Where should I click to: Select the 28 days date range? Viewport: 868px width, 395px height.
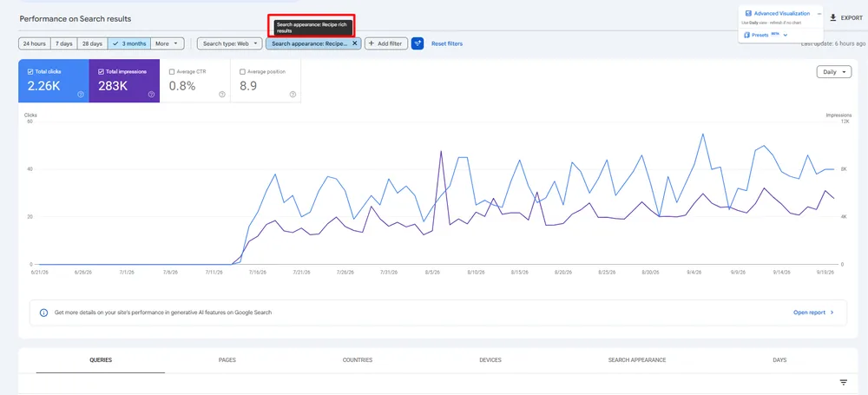[93, 43]
